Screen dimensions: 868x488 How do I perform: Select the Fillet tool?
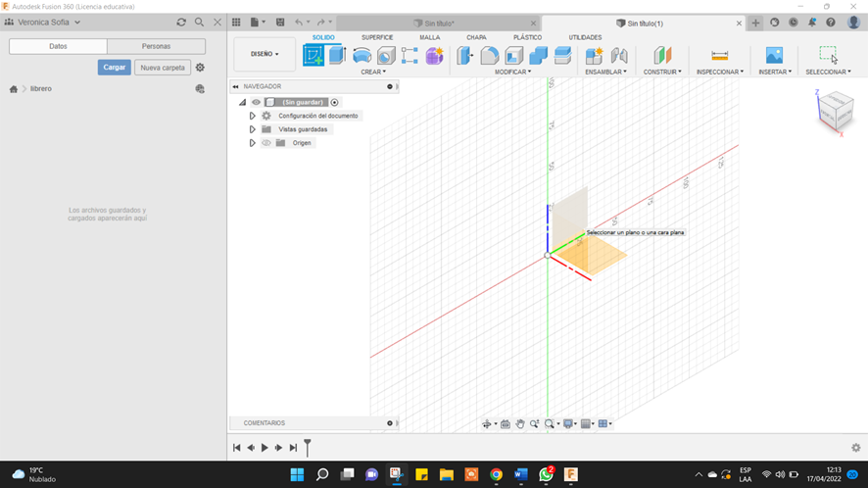click(490, 56)
